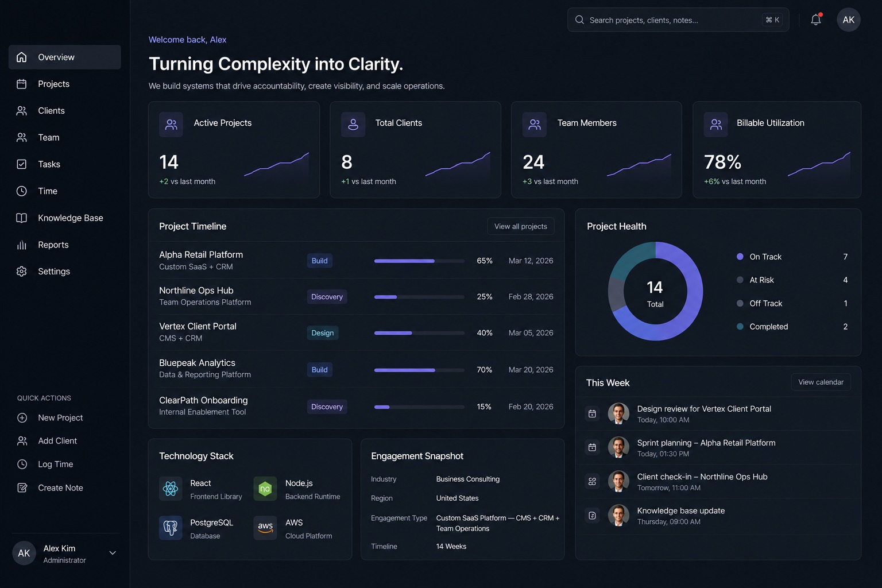Screen dimensions: 882x588
Task: Click the AK avatar in top bar
Action: pyautogui.click(x=849, y=20)
